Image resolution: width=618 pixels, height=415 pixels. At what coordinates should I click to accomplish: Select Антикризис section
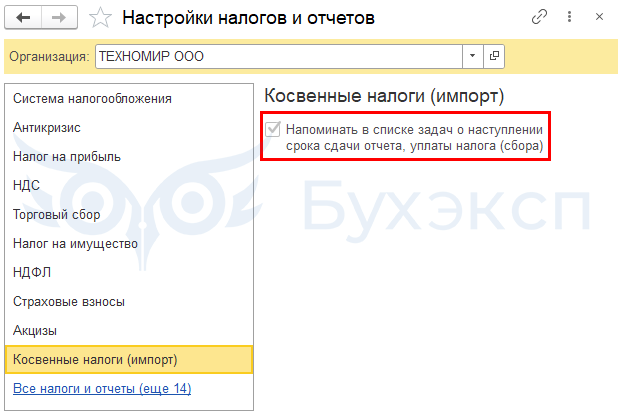coord(129,128)
